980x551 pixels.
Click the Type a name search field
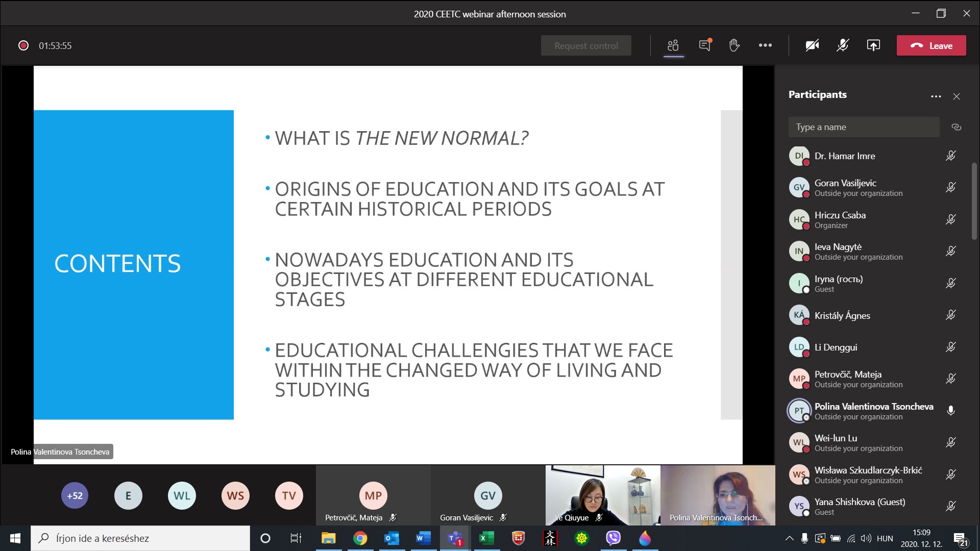click(864, 127)
